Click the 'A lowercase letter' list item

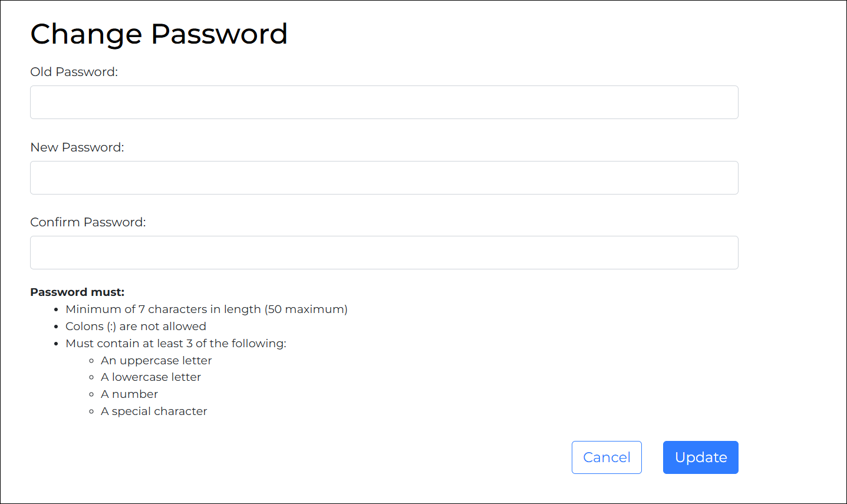click(x=151, y=377)
